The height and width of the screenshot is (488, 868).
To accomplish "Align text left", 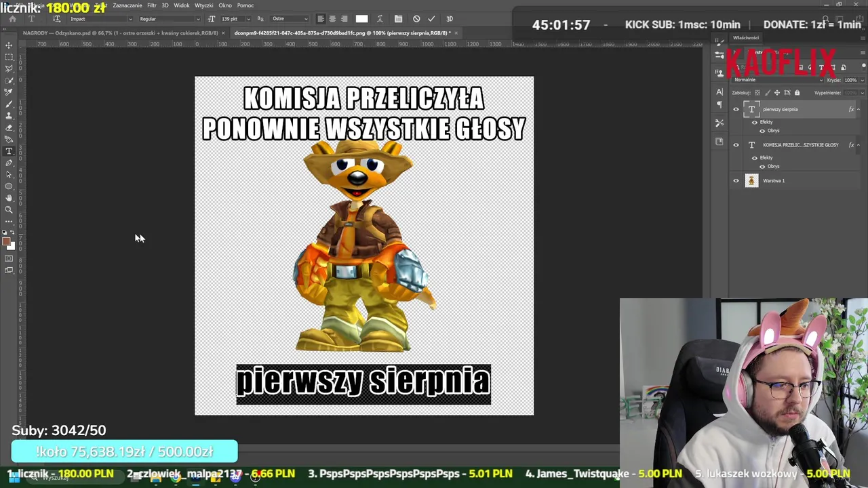I will coord(321,18).
